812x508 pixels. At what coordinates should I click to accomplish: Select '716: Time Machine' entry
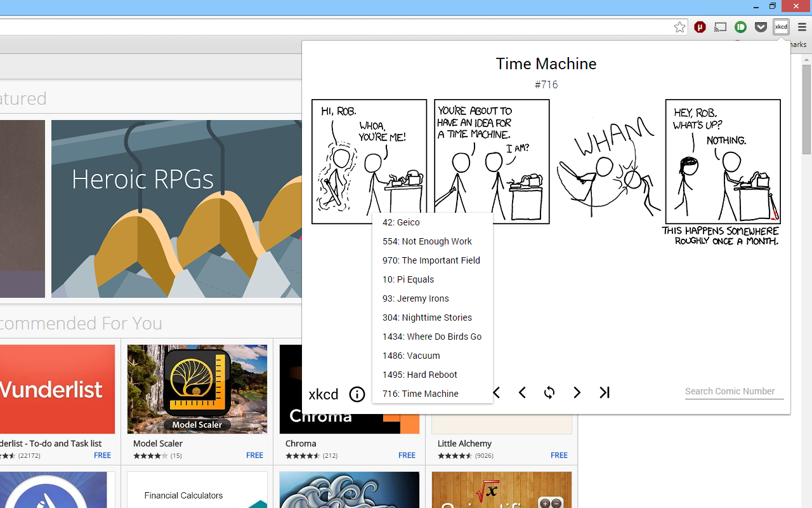click(x=433, y=394)
